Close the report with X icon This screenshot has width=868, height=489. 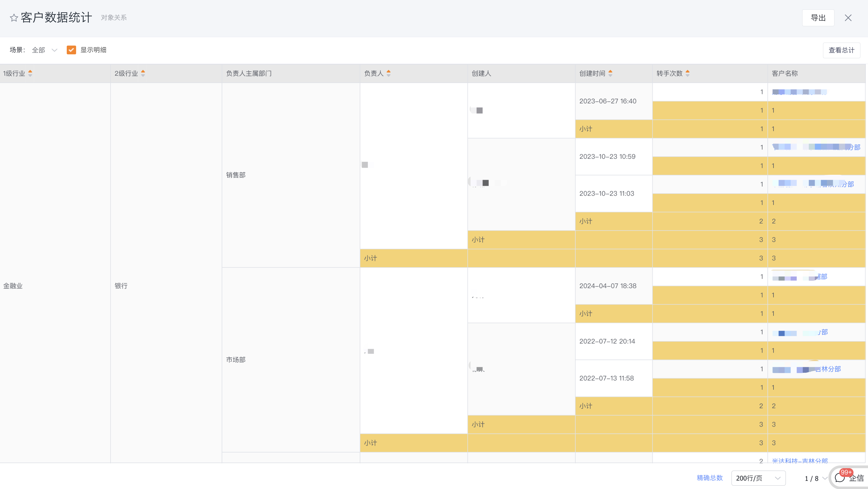click(848, 18)
